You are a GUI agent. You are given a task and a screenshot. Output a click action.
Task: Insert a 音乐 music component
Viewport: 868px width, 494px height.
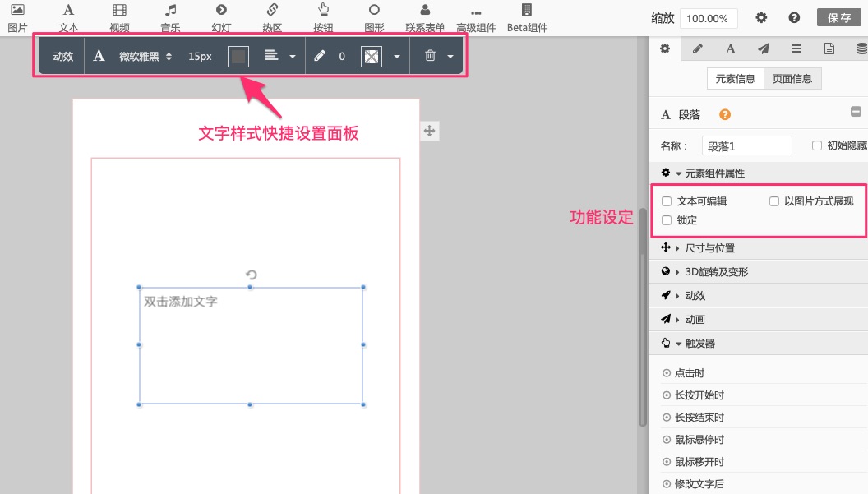click(x=170, y=11)
